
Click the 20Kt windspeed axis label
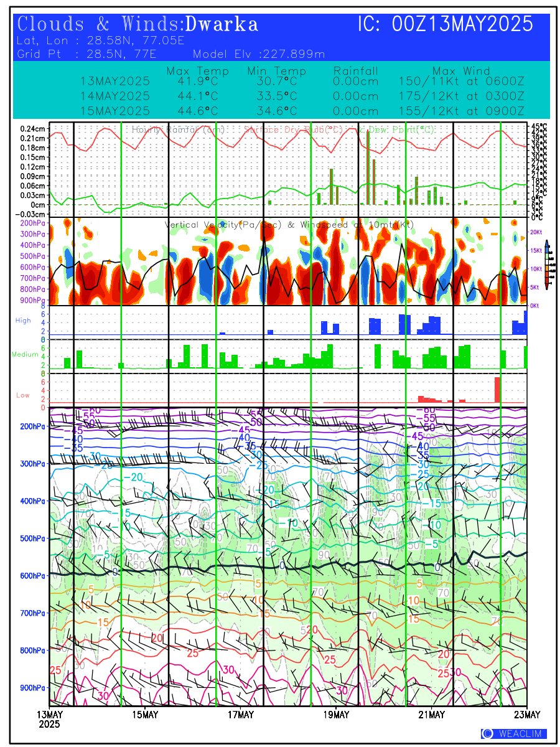(x=538, y=232)
